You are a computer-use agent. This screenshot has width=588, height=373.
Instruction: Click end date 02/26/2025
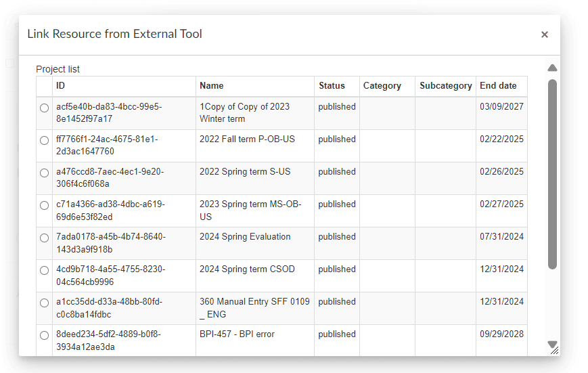point(501,171)
